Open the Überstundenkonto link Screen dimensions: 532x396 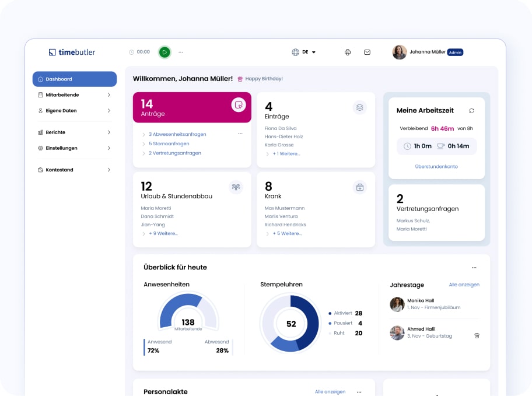tap(436, 166)
